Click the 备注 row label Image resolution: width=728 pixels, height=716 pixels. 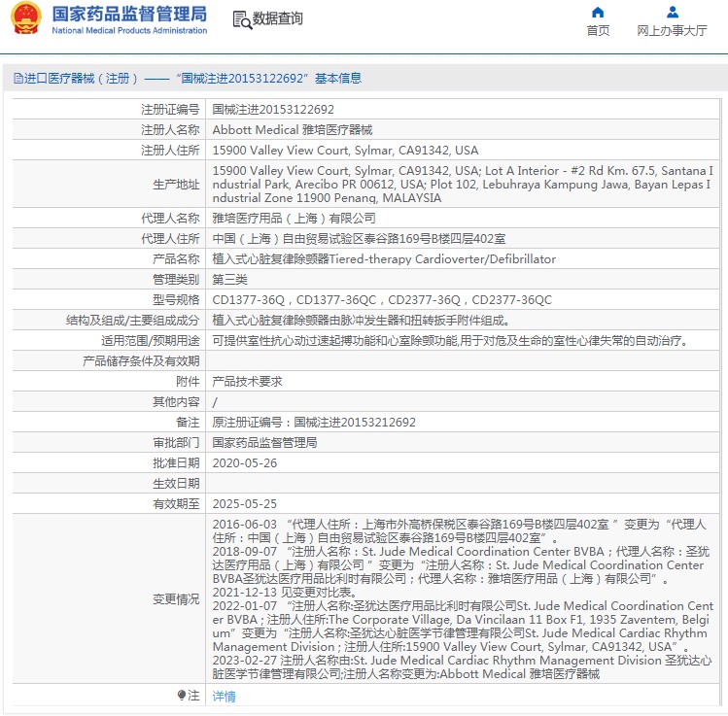188,423
